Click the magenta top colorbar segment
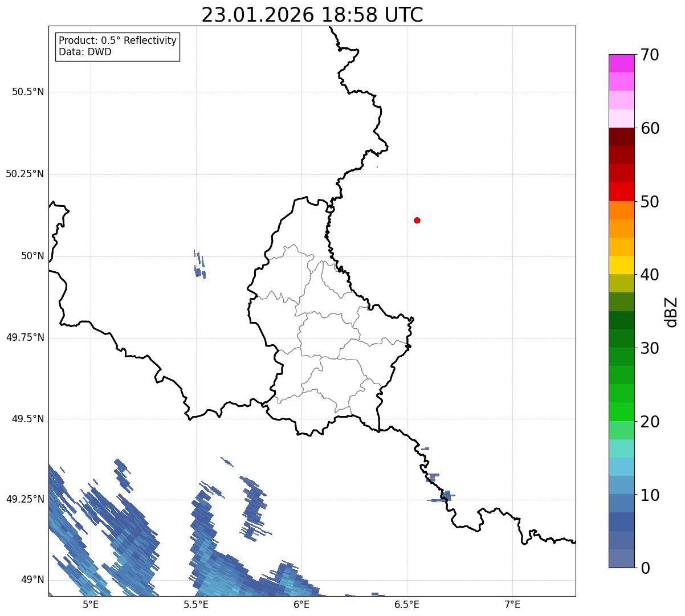This screenshot has height=616, width=685. [621, 63]
